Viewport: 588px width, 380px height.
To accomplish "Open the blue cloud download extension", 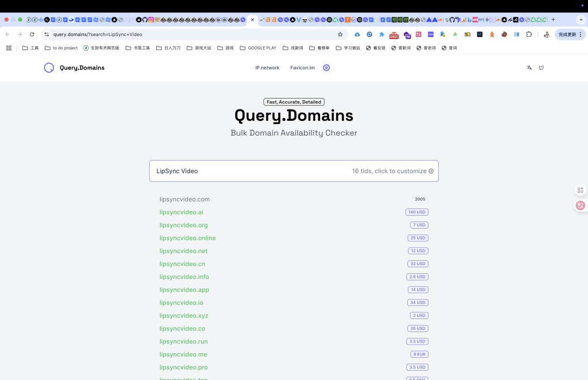I will point(357,34).
